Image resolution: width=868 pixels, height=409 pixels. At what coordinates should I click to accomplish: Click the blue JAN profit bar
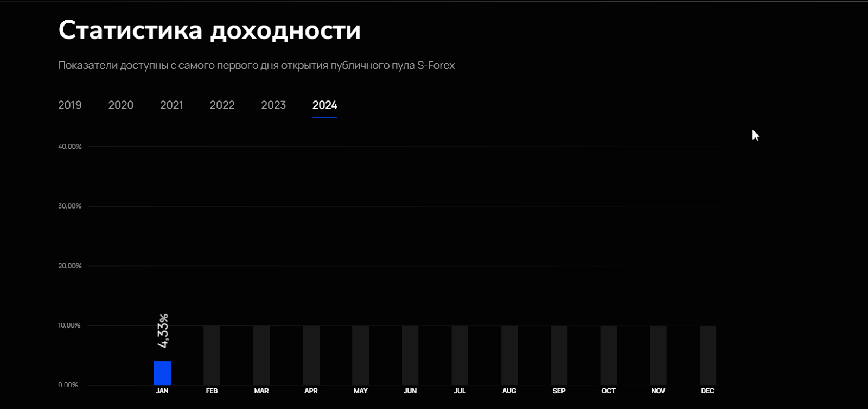pos(162,373)
